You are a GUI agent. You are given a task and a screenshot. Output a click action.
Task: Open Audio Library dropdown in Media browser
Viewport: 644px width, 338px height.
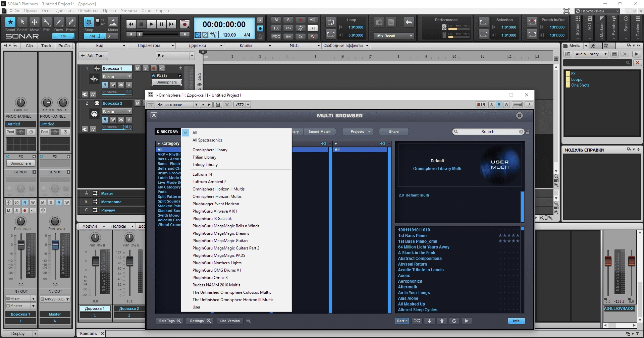[591, 54]
